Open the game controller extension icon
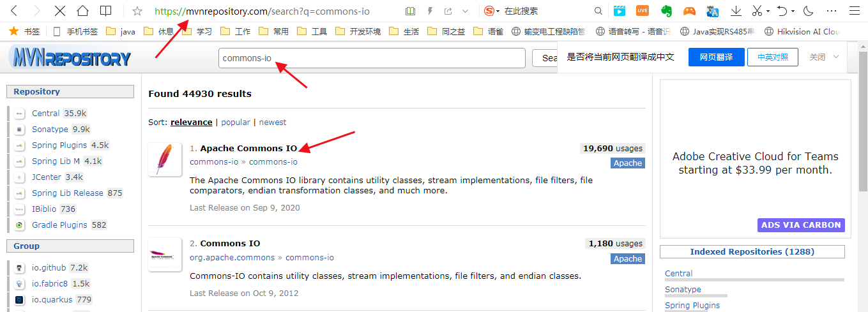 [x=689, y=11]
